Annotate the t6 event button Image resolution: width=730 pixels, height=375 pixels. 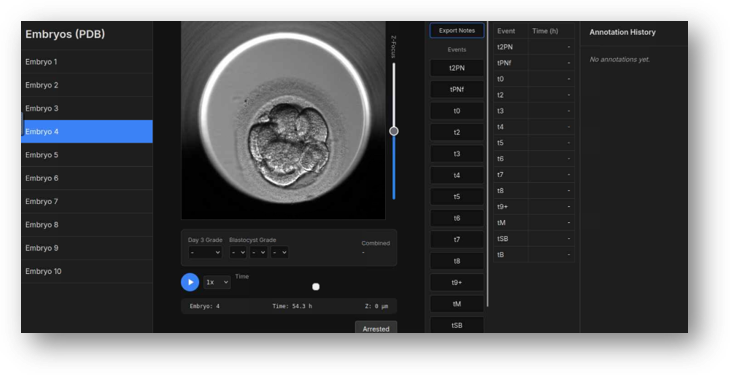(457, 218)
